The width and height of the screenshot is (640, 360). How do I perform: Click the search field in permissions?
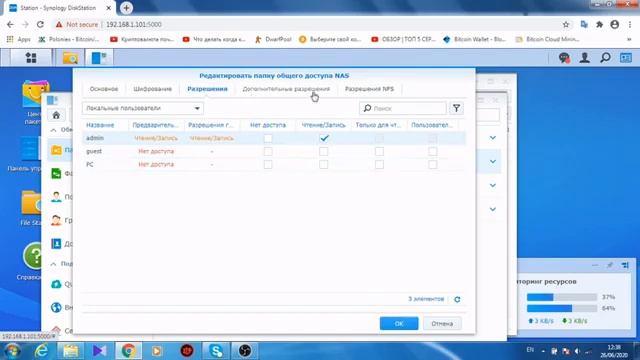point(403,108)
